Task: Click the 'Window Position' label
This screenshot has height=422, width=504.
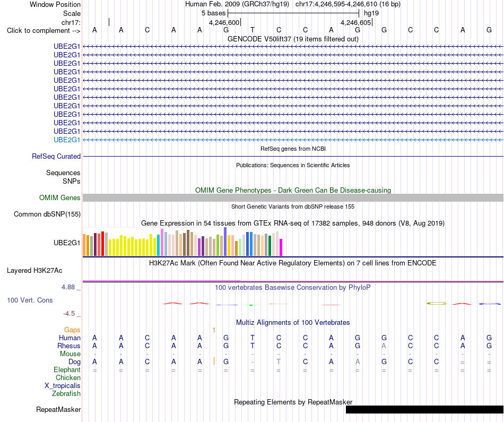Action: 55,4
